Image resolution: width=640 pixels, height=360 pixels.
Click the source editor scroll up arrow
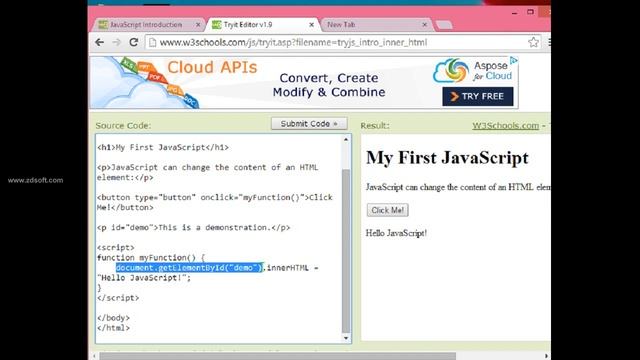click(346, 140)
